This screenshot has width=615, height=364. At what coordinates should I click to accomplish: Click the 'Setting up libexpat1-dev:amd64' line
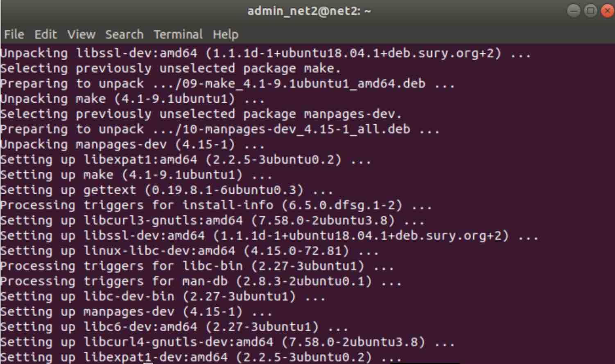click(201, 357)
